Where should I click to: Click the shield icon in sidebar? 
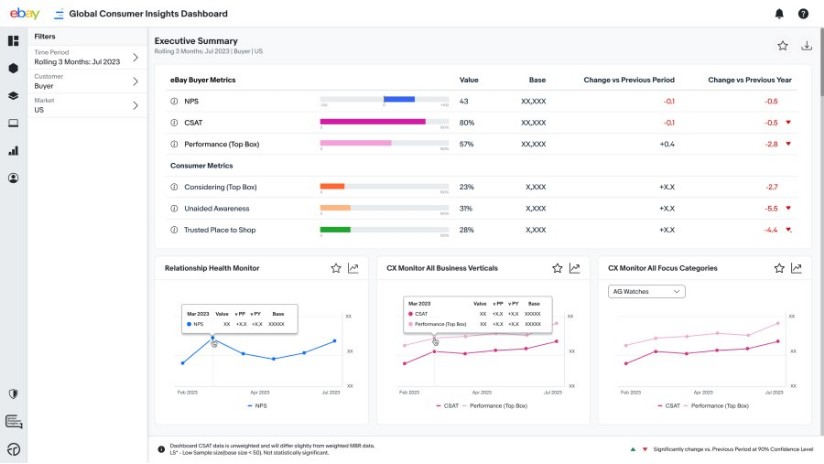[14, 394]
